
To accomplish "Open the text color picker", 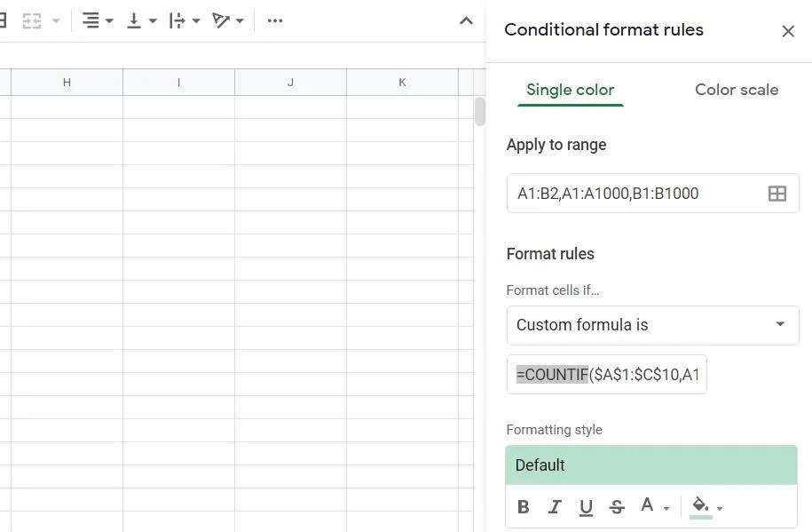I will (649, 506).
